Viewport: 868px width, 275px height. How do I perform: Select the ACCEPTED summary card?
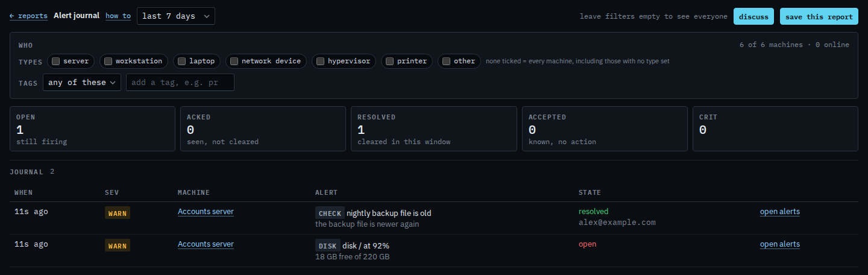(605, 129)
